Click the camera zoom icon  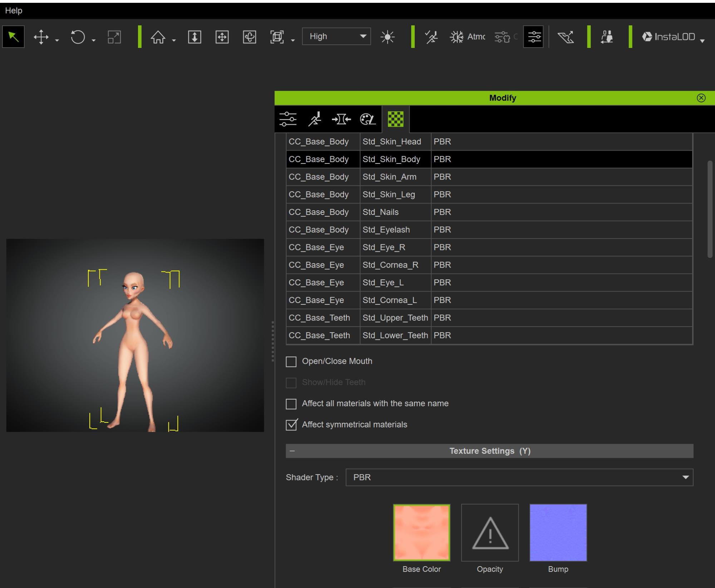coord(194,37)
